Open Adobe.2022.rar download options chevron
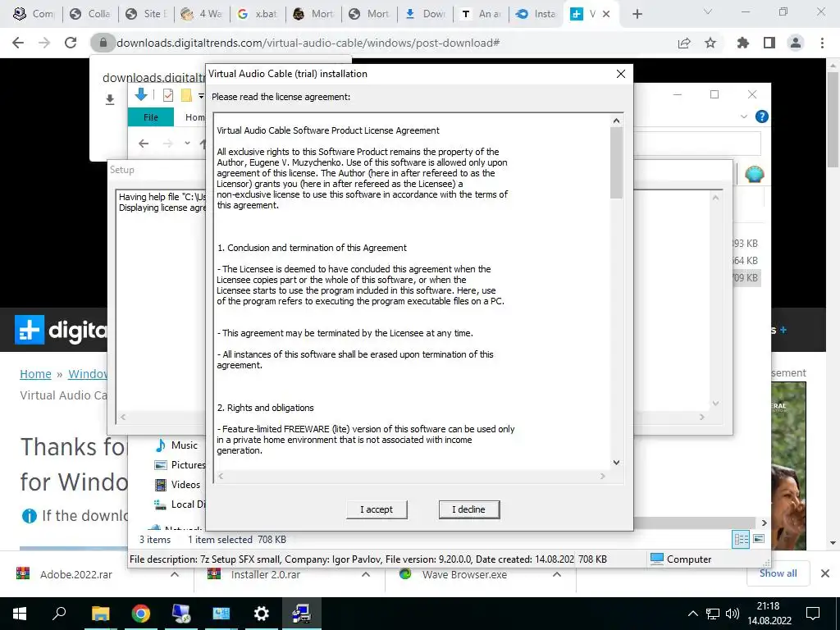This screenshot has width=840, height=630. tap(175, 574)
